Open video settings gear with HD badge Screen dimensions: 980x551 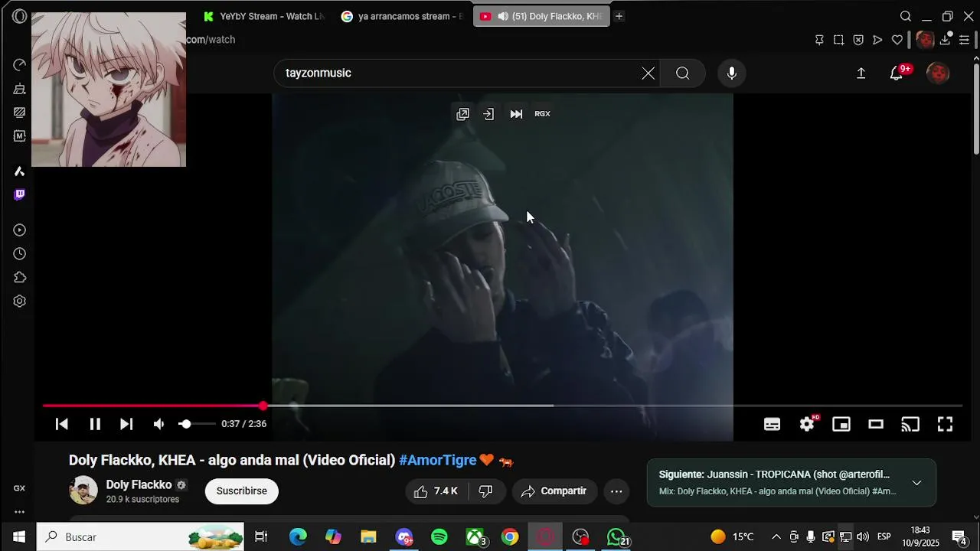(808, 424)
